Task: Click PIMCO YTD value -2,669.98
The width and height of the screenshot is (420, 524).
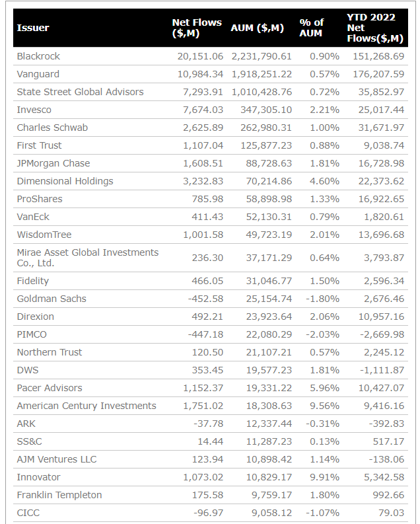Action: tap(382, 334)
